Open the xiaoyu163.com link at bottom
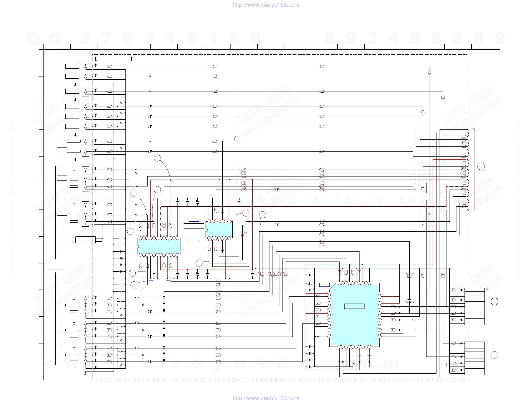This screenshot has width=532, height=400. point(266,398)
